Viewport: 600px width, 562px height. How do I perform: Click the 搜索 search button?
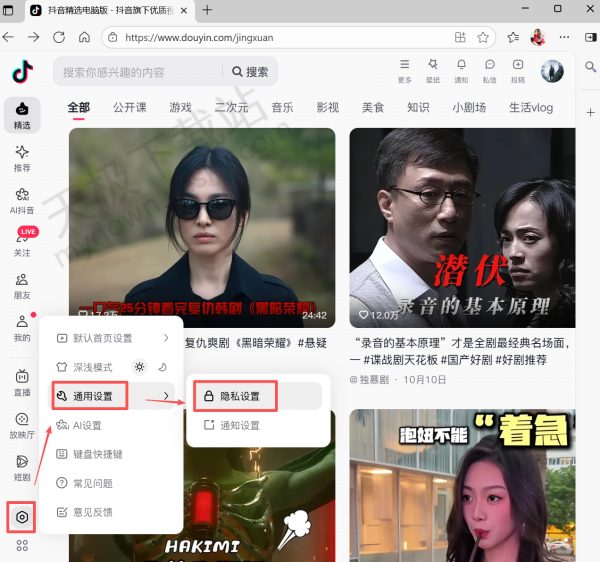pyautogui.click(x=251, y=72)
